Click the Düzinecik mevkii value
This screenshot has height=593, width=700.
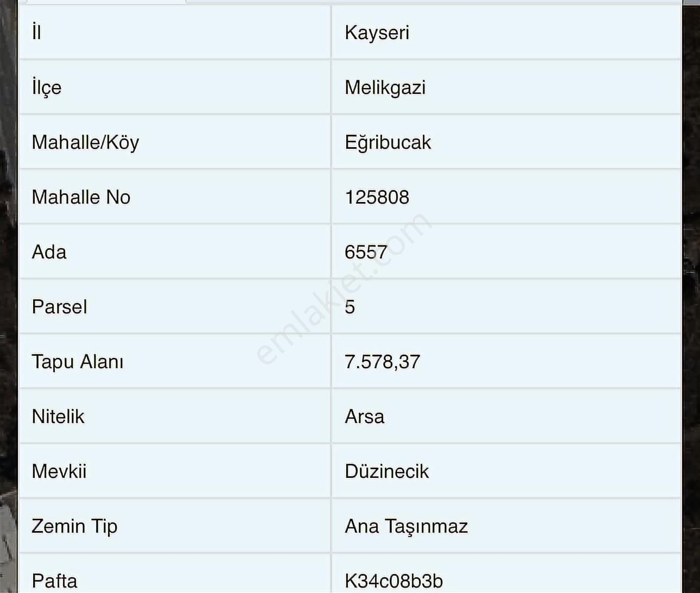click(387, 471)
